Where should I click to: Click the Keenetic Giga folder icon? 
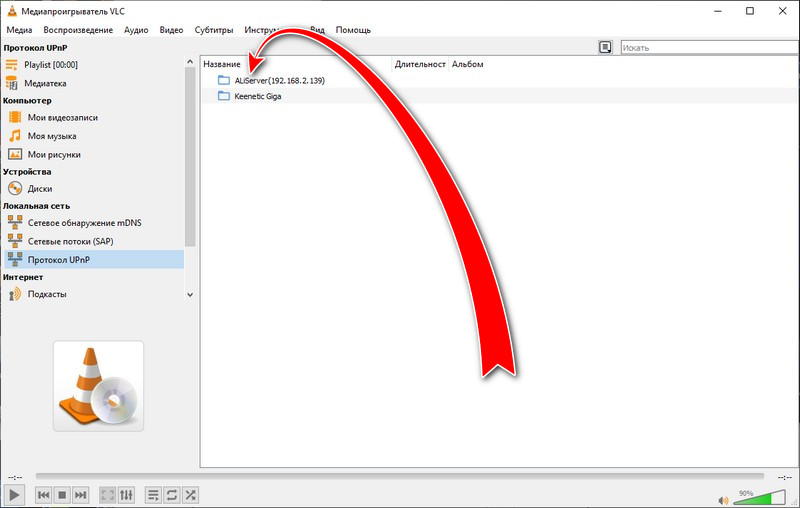point(224,96)
